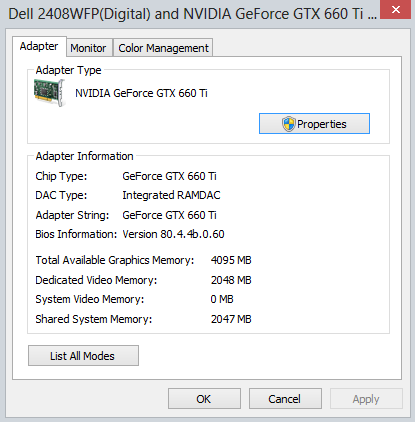Switch to the Monitor tab
This screenshot has width=415, height=422.
[88, 48]
